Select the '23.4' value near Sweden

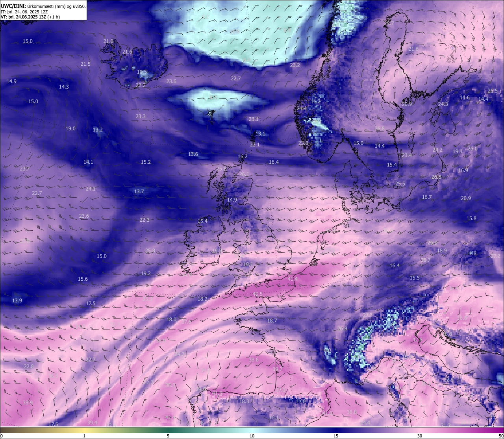[407, 155]
